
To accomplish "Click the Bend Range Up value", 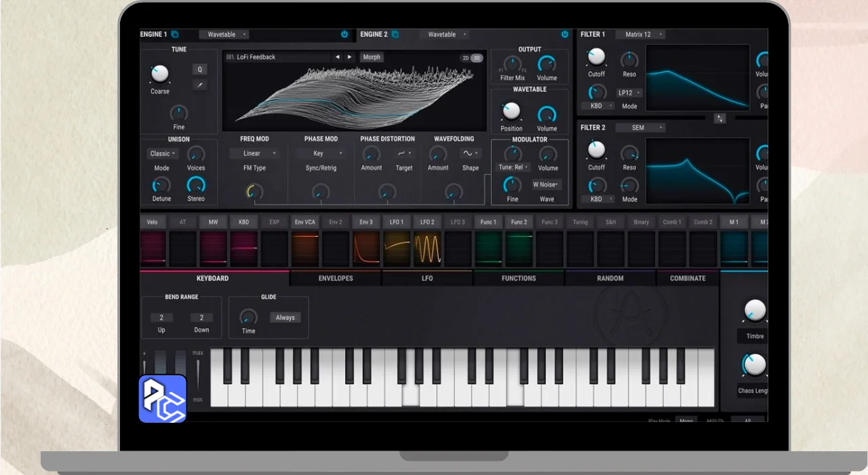I will [x=161, y=318].
